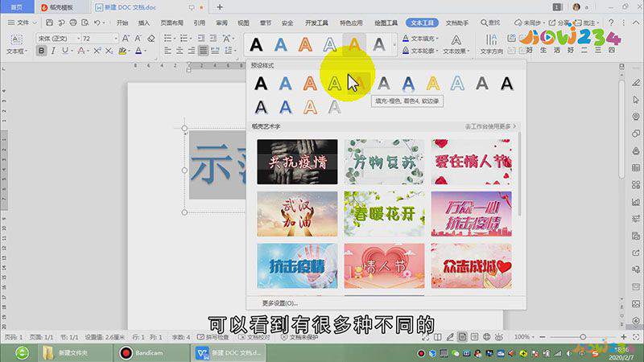The image size is (644, 362).
Task: Click 更多设置(O)... at dropdown bottom
Action: tap(279, 303)
